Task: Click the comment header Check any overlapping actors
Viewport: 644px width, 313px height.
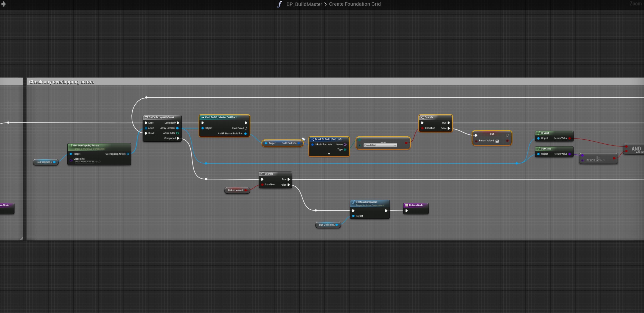Action: click(x=62, y=82)
